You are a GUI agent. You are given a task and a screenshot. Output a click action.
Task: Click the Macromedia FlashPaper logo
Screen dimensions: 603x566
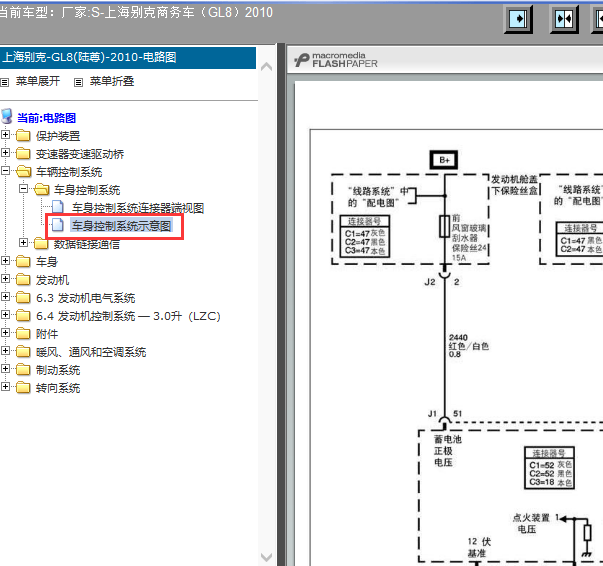tap(336, 60)
